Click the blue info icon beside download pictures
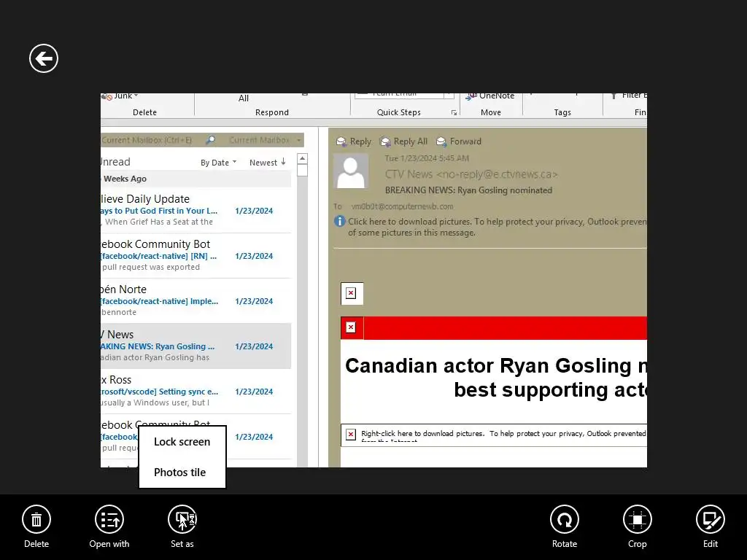 click(x=339, y=222)
